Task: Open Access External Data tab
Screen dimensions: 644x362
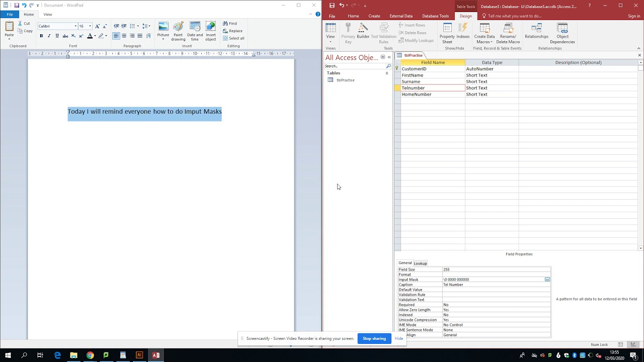Action: point(401,16)
